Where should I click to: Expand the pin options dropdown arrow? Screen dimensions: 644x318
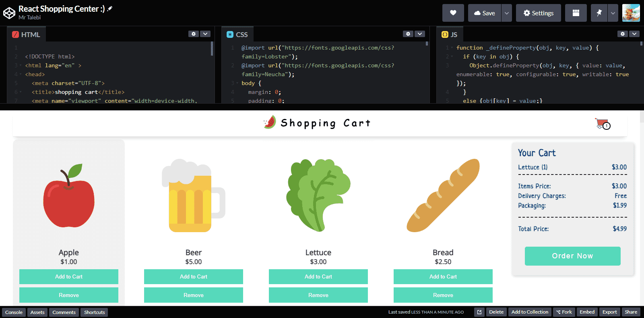click(x=613, y=13)
